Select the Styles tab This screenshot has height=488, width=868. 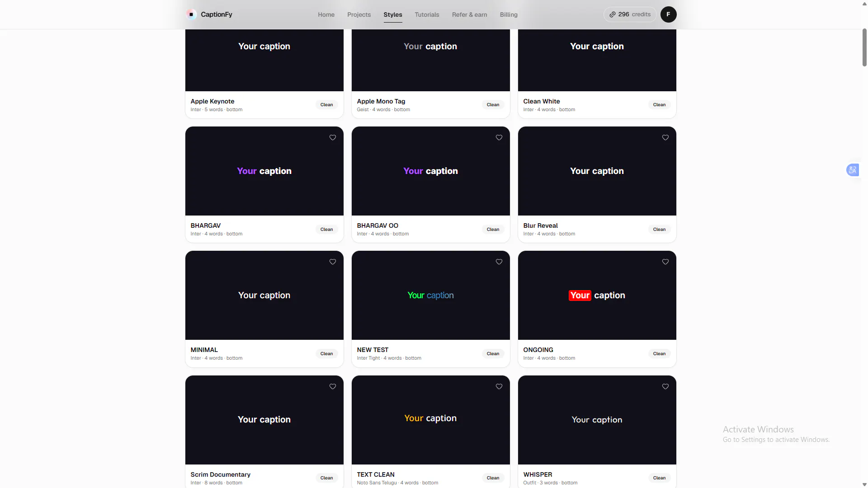pos(393,14)
